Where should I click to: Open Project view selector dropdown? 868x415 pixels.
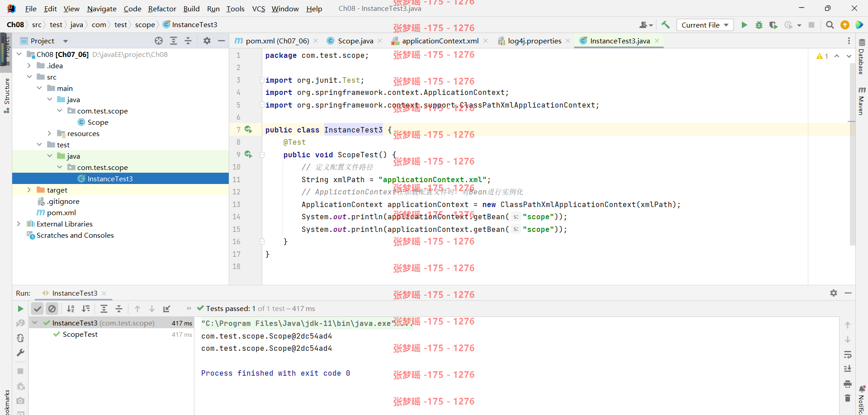pos(65,41)
